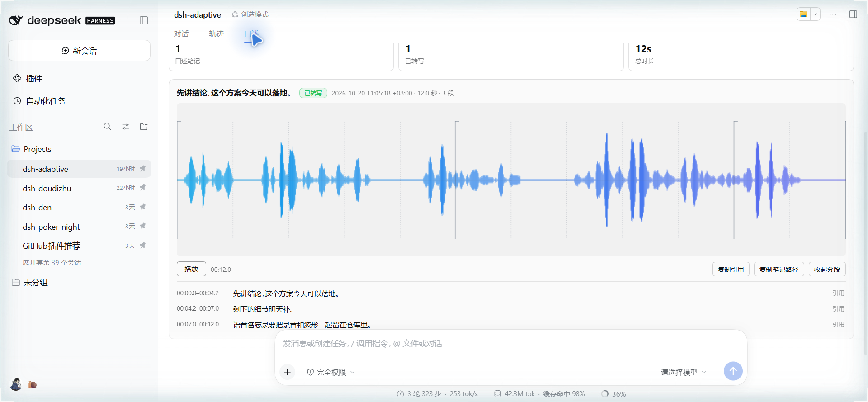Focus the message input field

point(511,344)
